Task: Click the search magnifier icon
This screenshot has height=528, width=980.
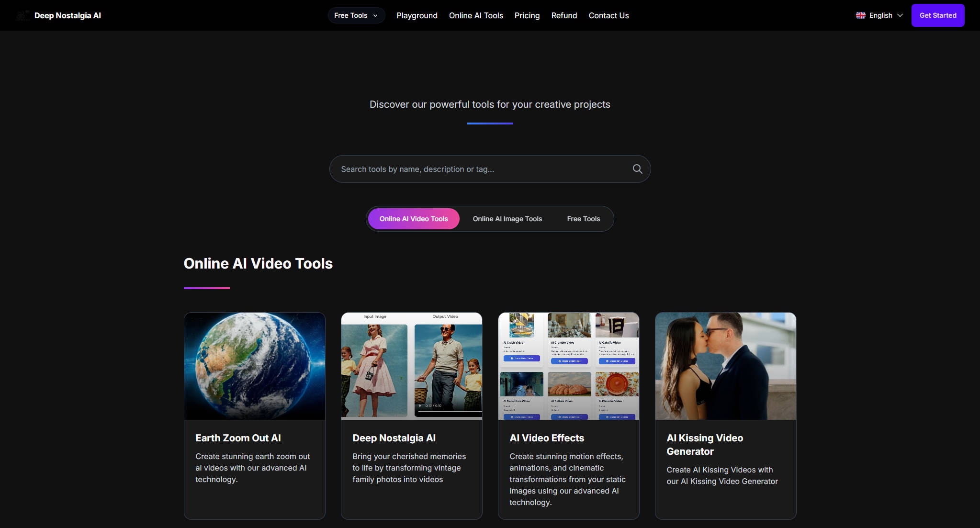Action: (x=637, y=169)
